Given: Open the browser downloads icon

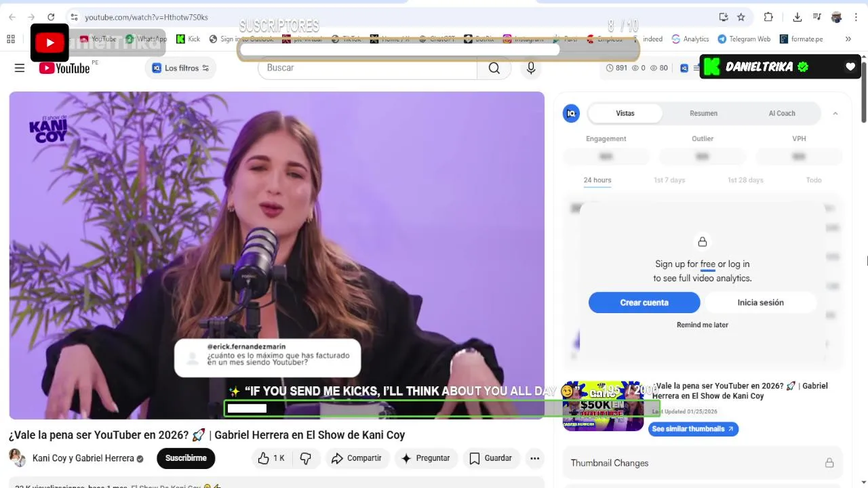Looking at the screenshot, I should [x=797, y=17].
